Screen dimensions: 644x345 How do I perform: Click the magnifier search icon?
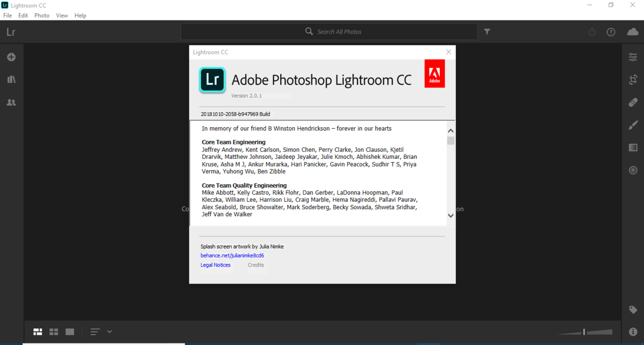309,31
